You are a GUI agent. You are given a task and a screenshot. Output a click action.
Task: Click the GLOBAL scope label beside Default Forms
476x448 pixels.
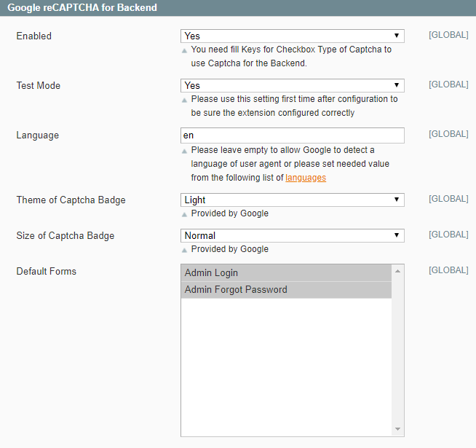(x=448, y=270)
